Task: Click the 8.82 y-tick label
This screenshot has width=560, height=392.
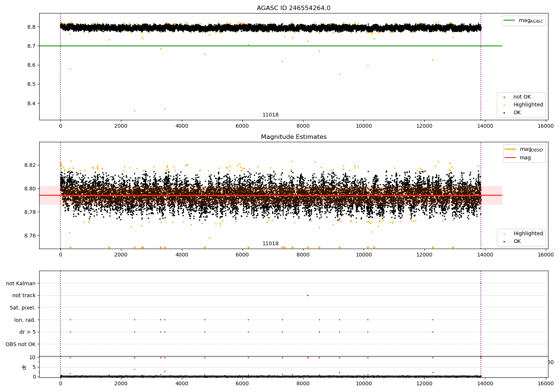Action: pyautogui.click(x=29, y=165)
